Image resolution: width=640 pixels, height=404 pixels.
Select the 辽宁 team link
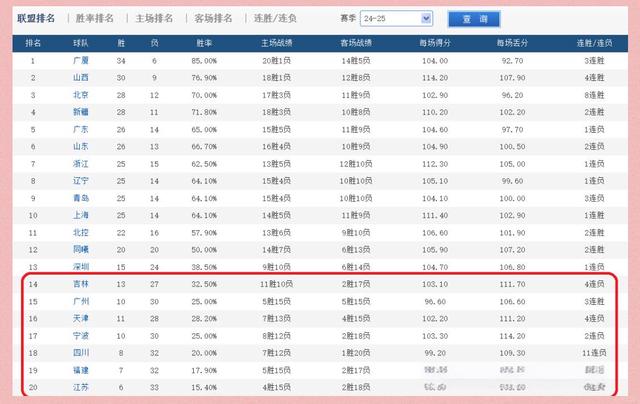[82, 181]
